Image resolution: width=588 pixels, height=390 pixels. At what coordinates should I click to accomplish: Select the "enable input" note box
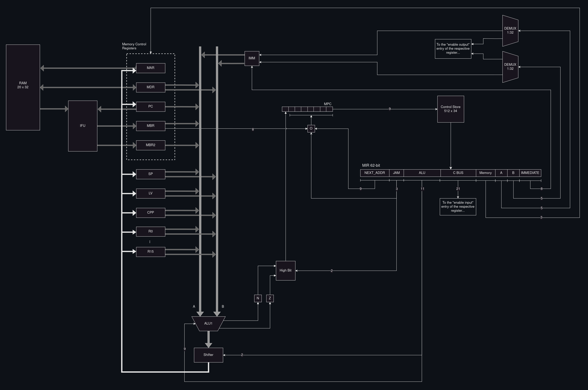pos(458,207)
